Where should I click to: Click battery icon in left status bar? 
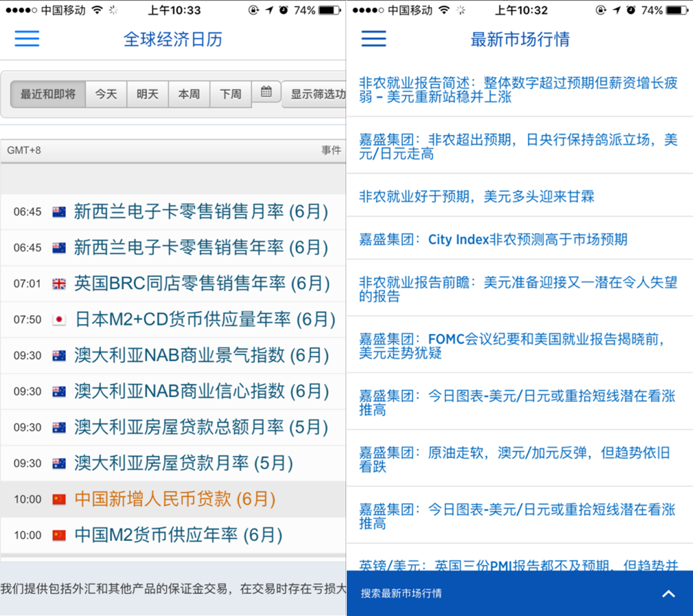(x=329, y=10)
